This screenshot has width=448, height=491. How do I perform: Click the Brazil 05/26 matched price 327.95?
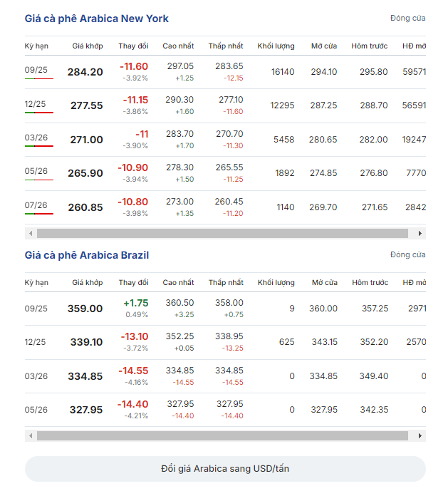click(86, 410)
